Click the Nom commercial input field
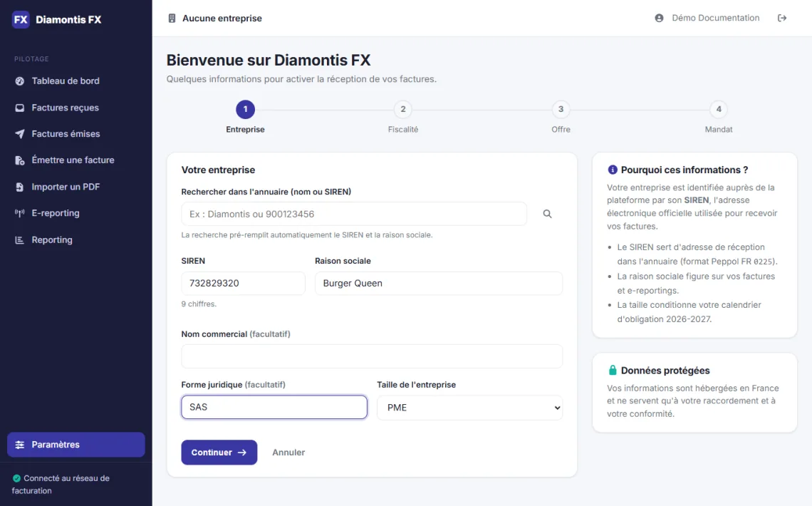This screenshot has width=812, height=506. (372, 356)
